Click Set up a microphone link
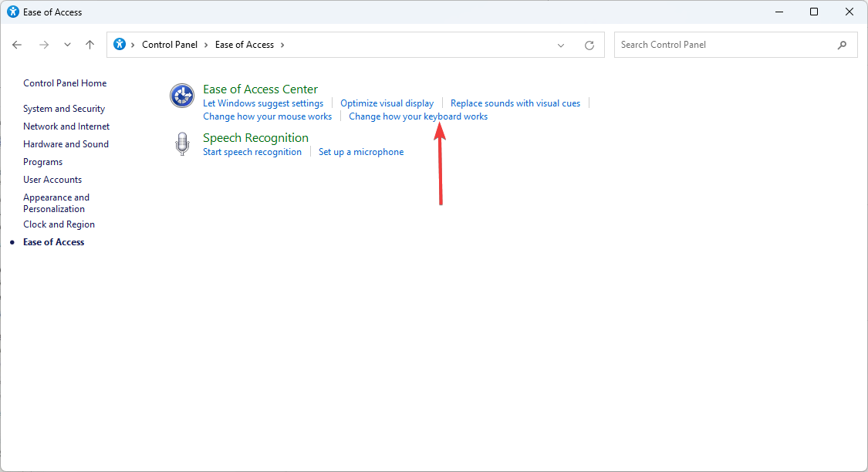This screenshot has width=868, height=472. click(361, 152)
